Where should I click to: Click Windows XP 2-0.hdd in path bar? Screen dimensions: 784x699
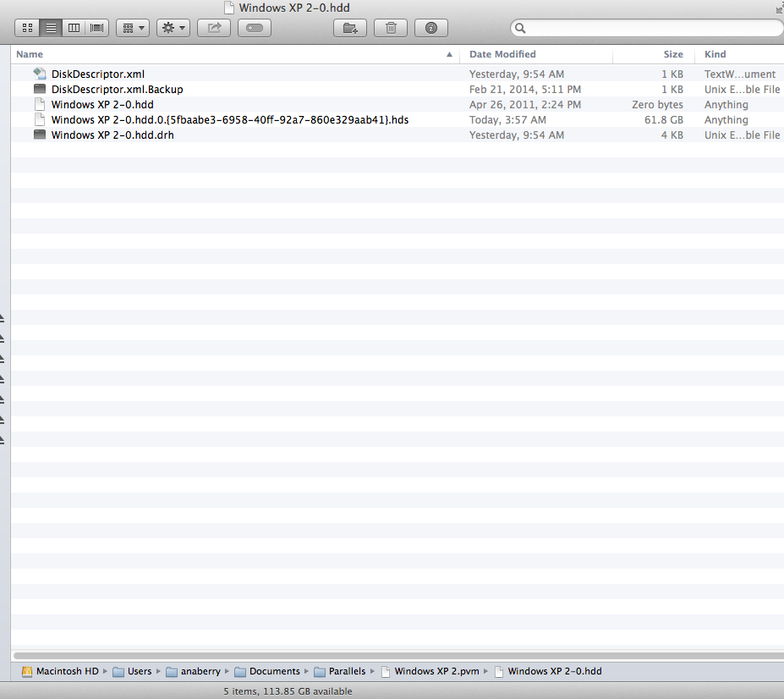pyautogui.click(x=549, y=671)
